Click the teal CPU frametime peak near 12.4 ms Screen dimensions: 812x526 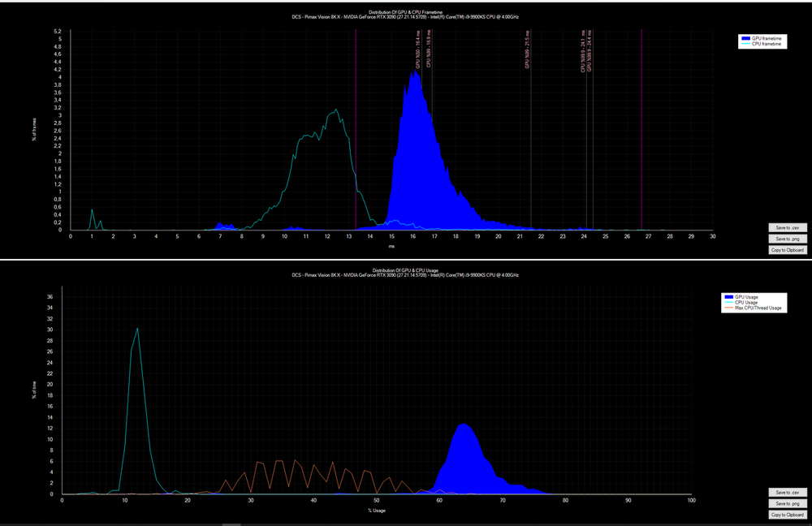click(336, 110)
